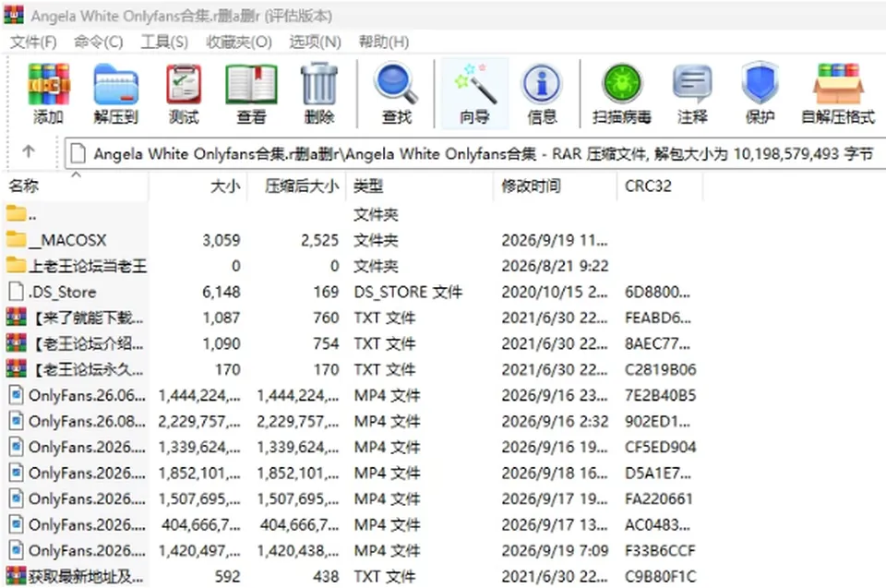This screenshot has width=886, height=588.
Task: Click the 查找 (Find) magnifier icon
Action: coord(396,85)
